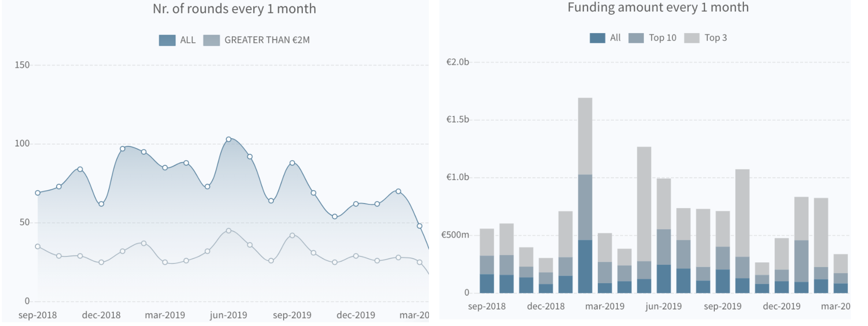Click the Top 3 segment of the dec-2018 bar
868x326 pixels.
546,265
